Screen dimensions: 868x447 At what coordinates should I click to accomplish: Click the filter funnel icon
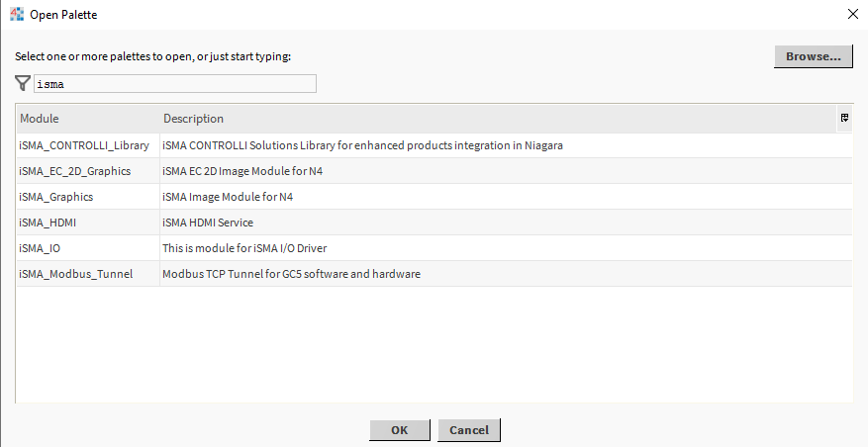(23, 84)
